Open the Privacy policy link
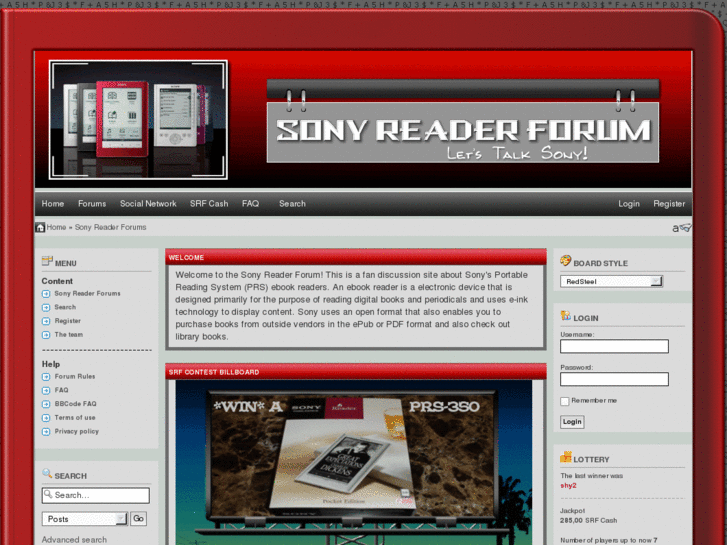The height and width of the screenshot is (545, 727). coord(77,432)
